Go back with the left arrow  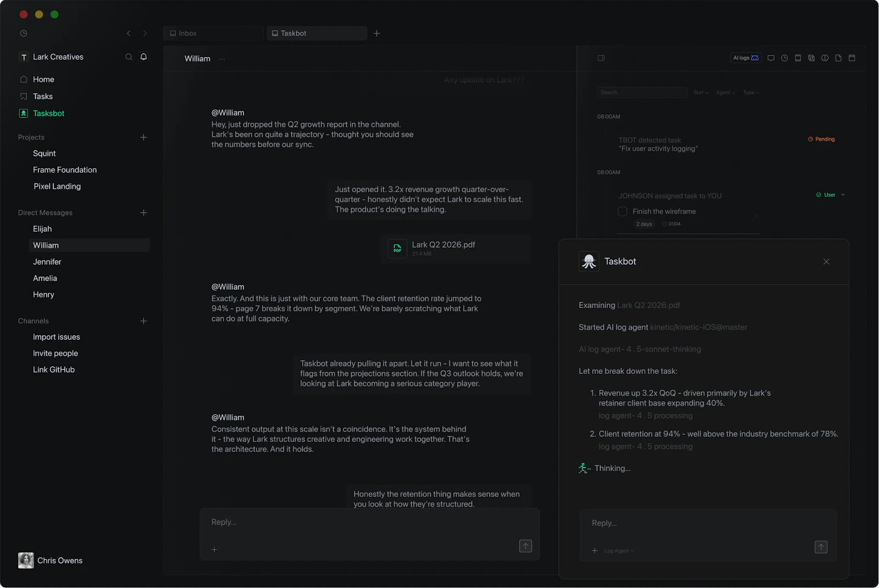point(129,33)
